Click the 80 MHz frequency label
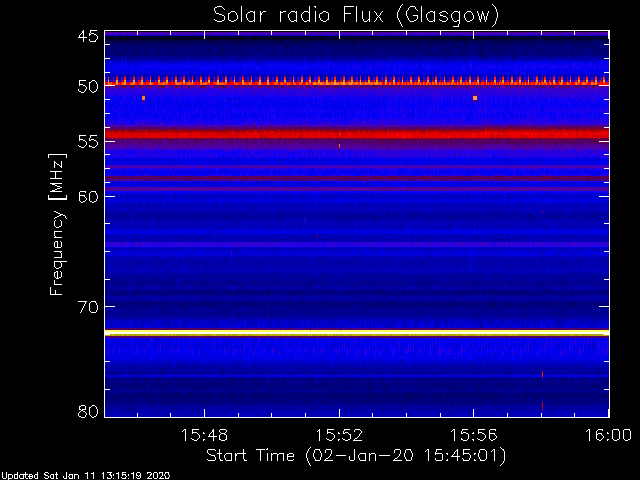Viewport: 640px width, 480px height. (88, 411)
